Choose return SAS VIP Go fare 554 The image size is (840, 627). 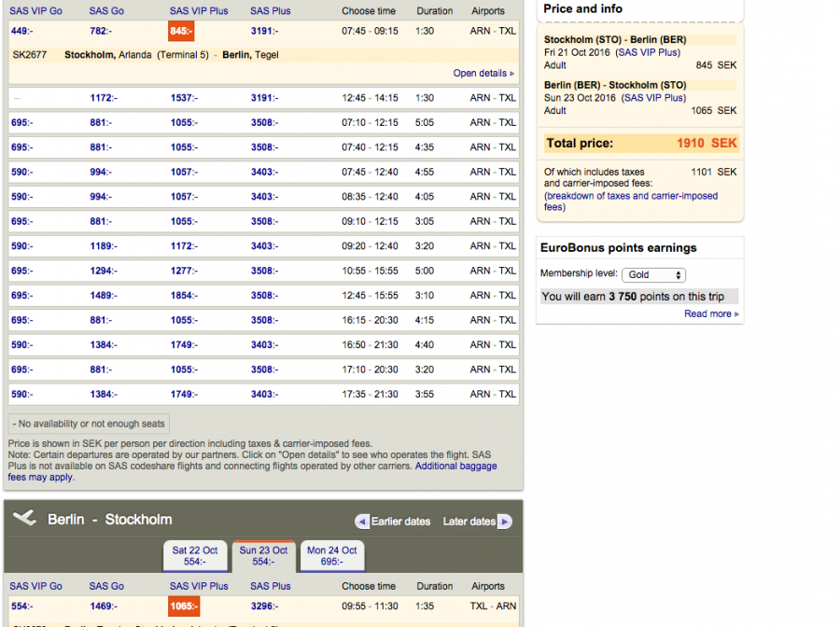tap(21, 606)
